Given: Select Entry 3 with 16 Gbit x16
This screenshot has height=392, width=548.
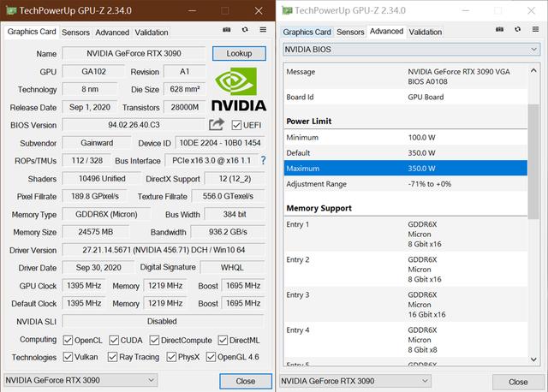Looking at the screenshot, I should click(405, 305).
